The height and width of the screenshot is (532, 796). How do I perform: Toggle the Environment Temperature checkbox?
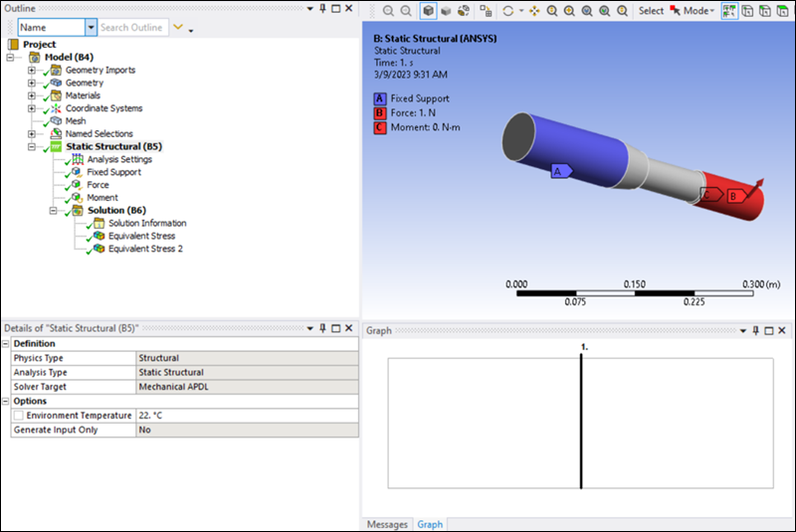coord(18,416)
